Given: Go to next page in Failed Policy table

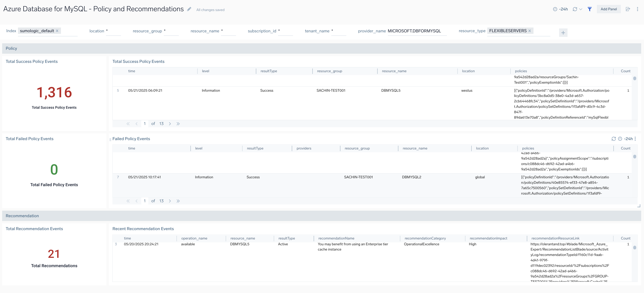Looking at the screenshot, I should [170, 201].
